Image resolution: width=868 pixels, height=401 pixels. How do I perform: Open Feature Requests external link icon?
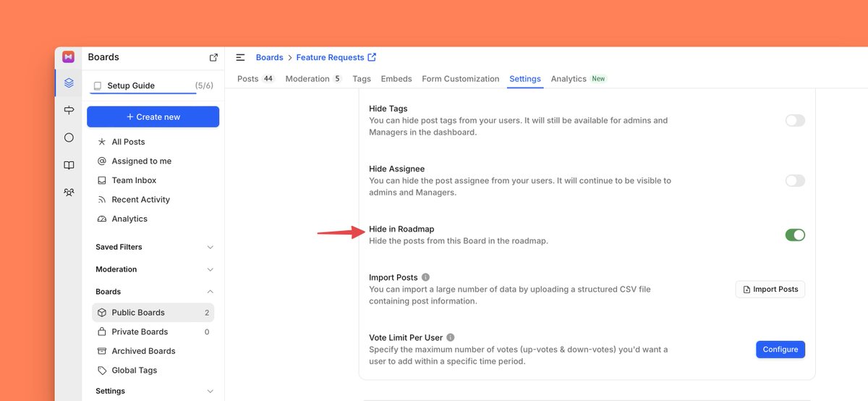tap(372, 57)
